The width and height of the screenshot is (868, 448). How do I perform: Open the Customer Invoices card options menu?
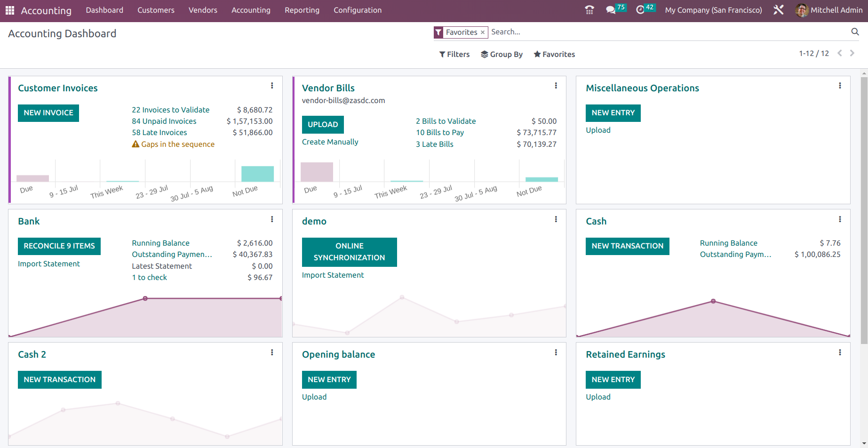(272, 86)
